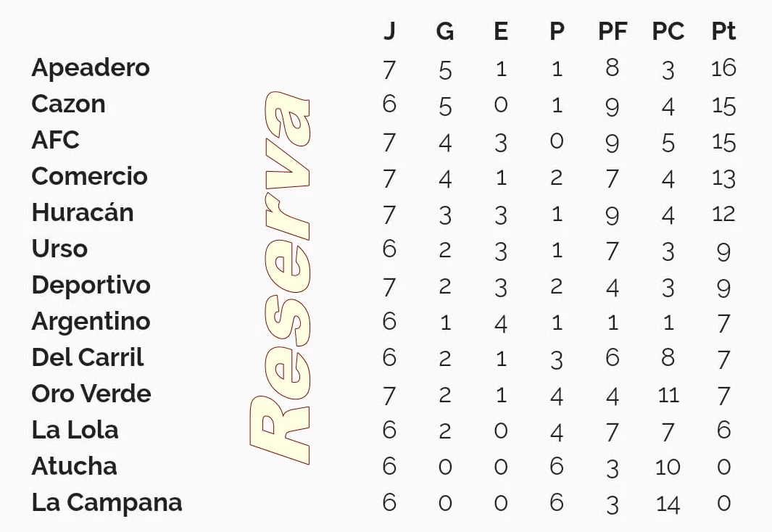
Task: Select the Cazon team row label
Action: point(68,104)
